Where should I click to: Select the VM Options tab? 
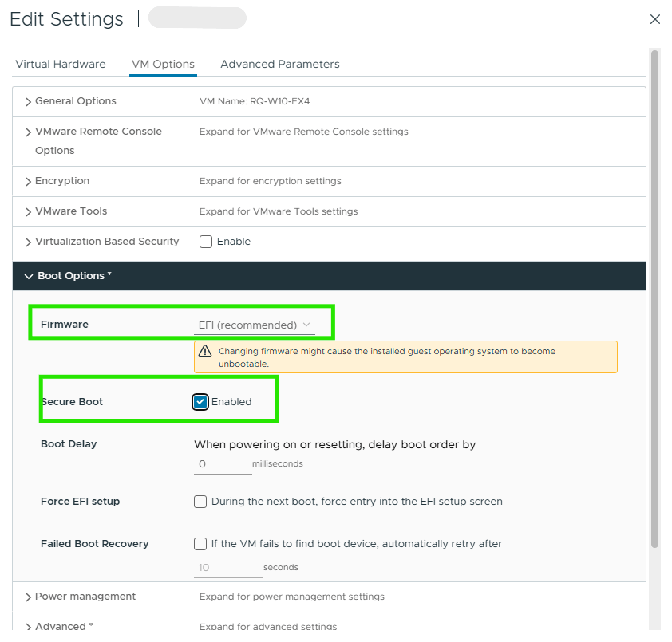[x=163, y=64]
